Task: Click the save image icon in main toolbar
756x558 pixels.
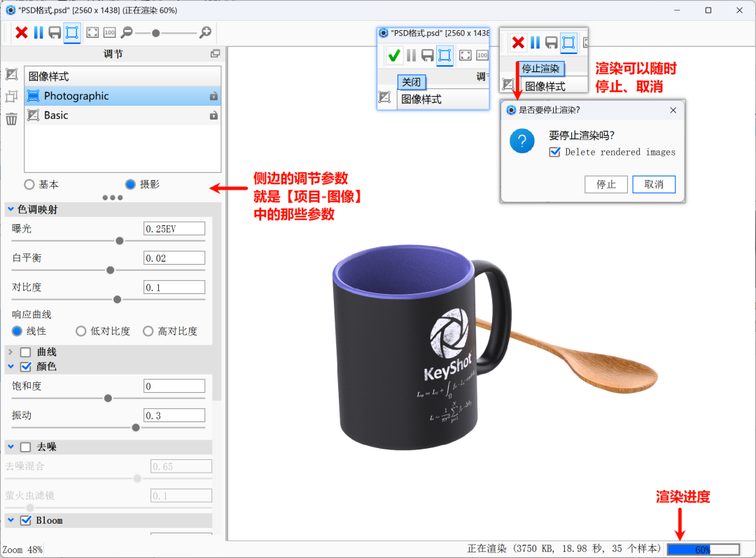Action: point(55,33)
